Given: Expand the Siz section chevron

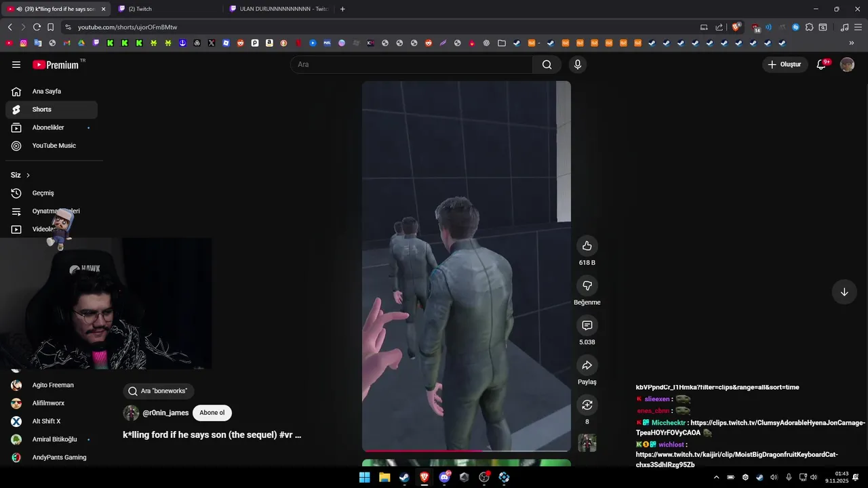Looking at the screenshot, I should point(28,175).
